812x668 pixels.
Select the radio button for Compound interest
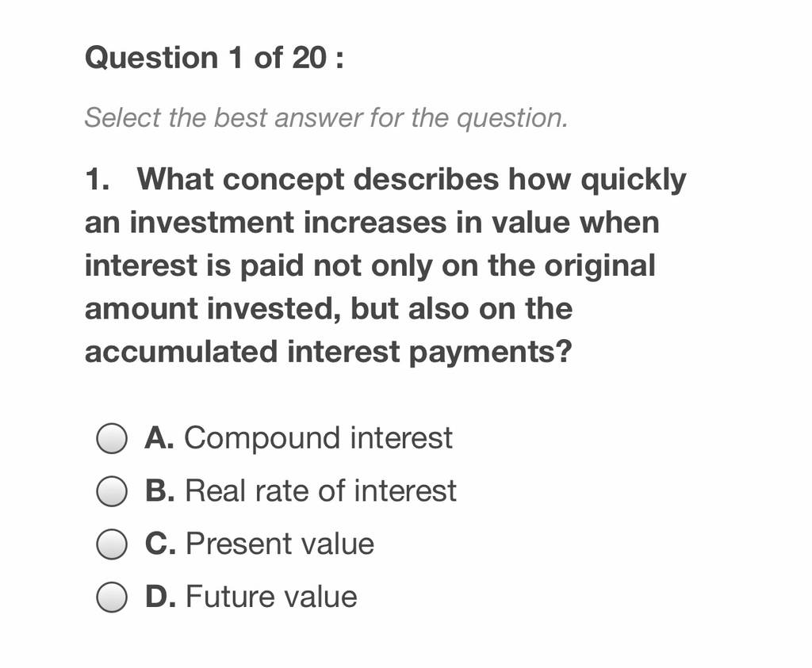111,439
